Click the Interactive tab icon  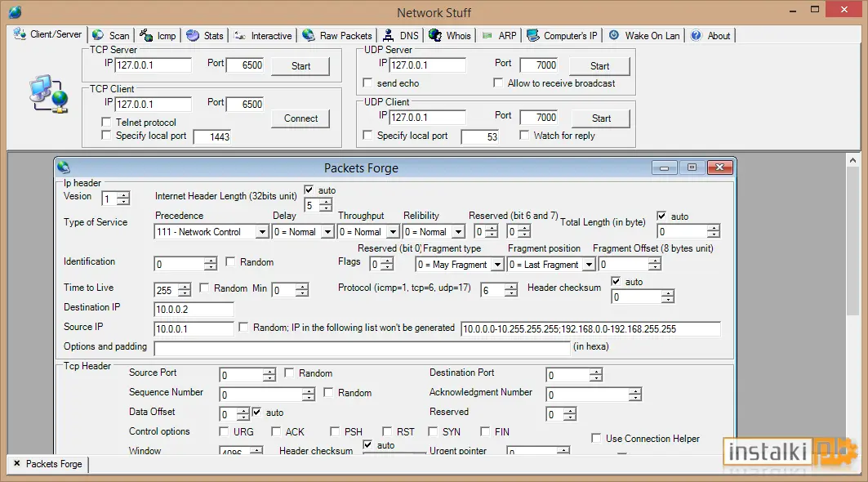[240, 35]
